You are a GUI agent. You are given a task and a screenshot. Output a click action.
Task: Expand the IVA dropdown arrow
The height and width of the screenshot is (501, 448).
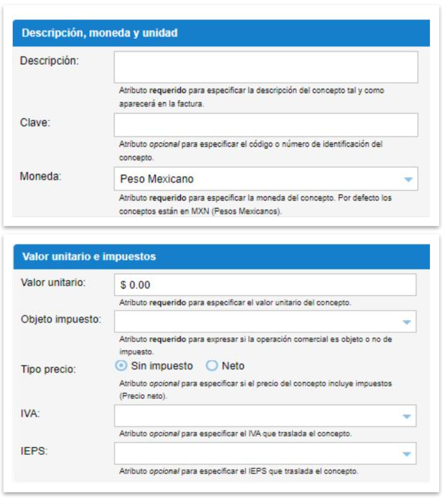(407, 416)
